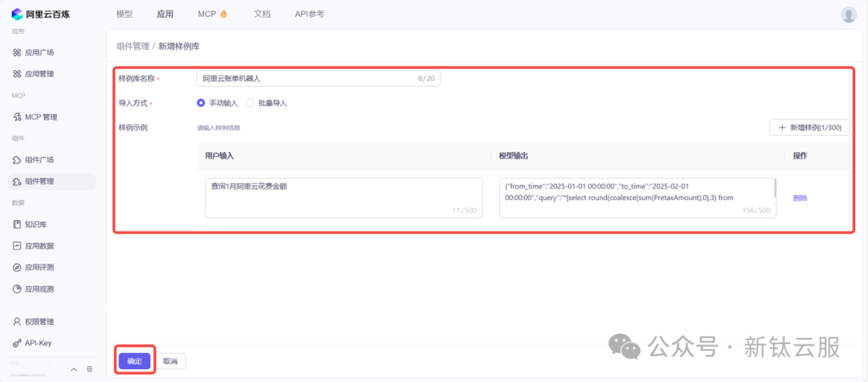Click the 新增样例(1/300) button
This screenshot has height=382, width=868.
pyautogui.click(x=809, y=127)
